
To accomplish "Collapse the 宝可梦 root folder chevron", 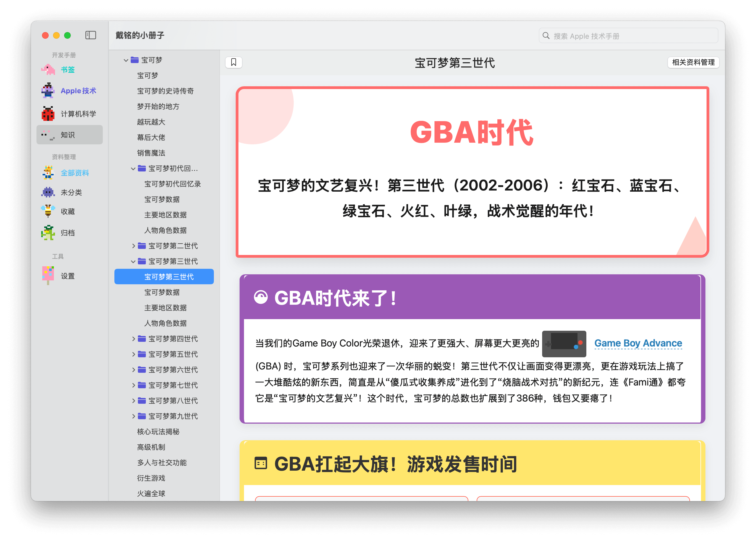I will click(x=126, y=60).
